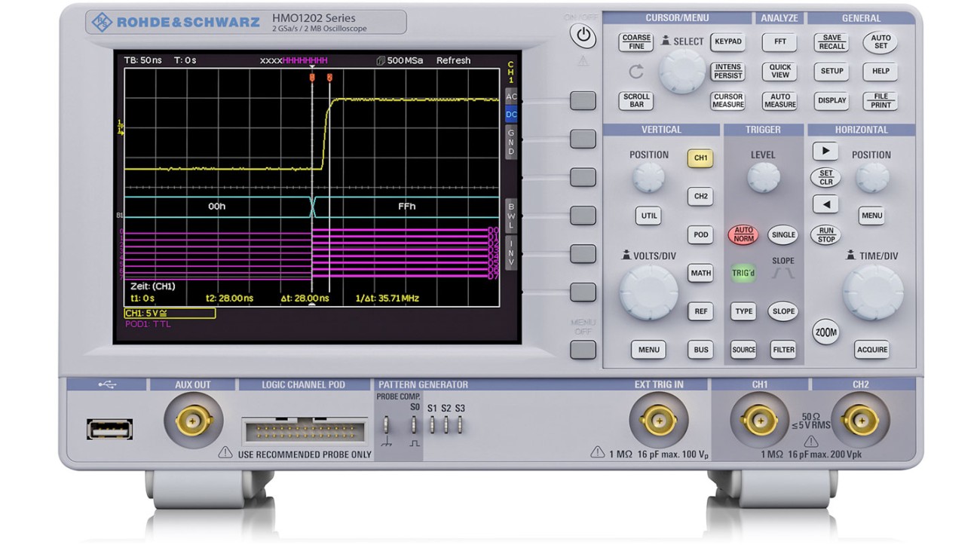Click the EXT TRIG IN connector
Image resolution: width=980 pixels, height=551 pixels.
[659, 421]
